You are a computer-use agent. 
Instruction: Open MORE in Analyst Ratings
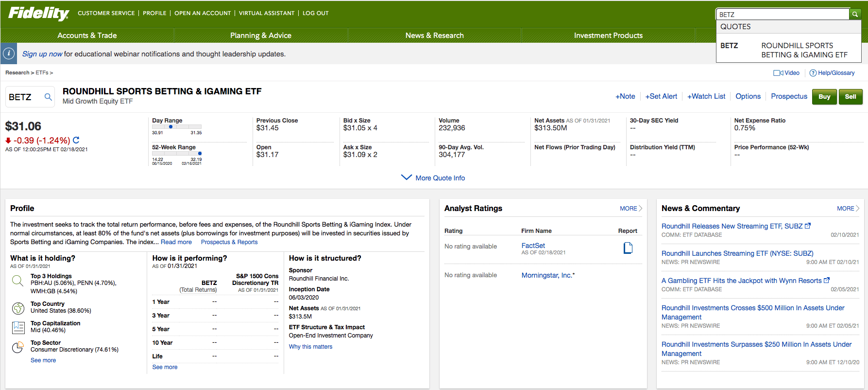631,208
